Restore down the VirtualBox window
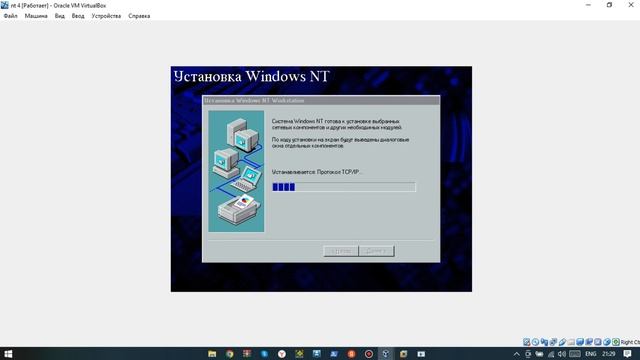The image size is (640, 360). point(609,5)
